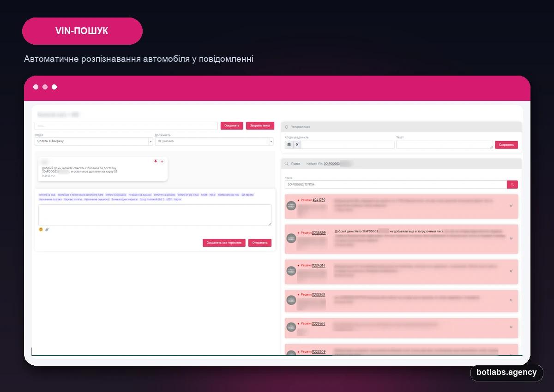This screenshot has height=392, width=554.
Task: Open the Должность dropdown showing Не указано
Action: pyautogui.click(x=214, y=141)
